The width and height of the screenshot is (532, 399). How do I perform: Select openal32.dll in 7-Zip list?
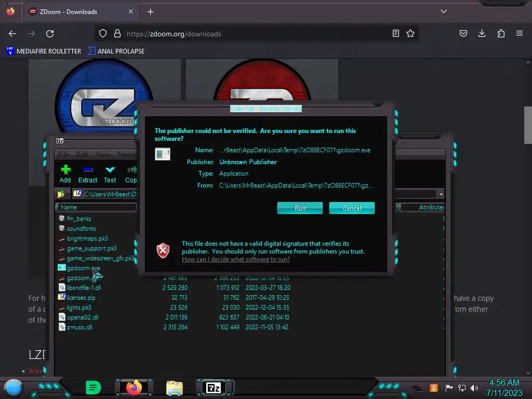point(83,317)
